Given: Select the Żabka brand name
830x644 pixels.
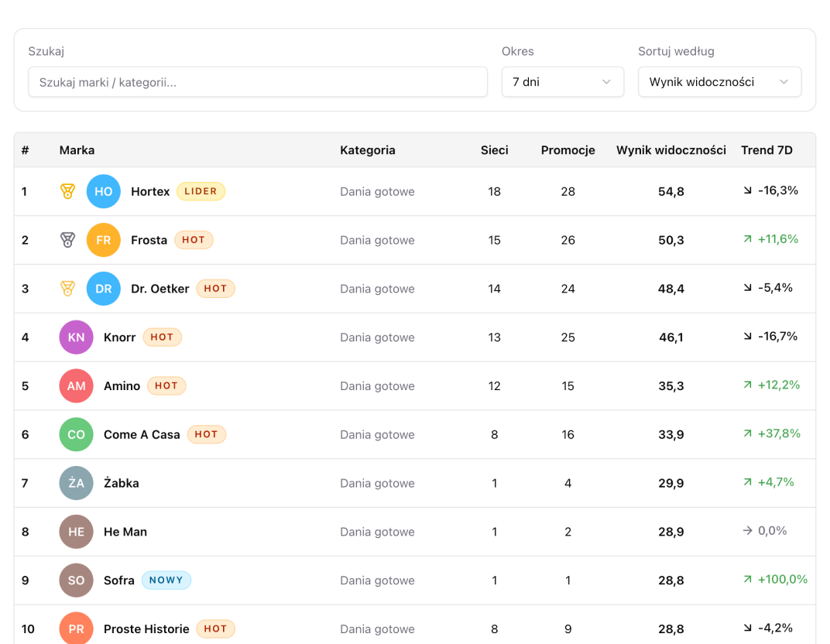Looking at the screenshot, I should coord(122,483).
